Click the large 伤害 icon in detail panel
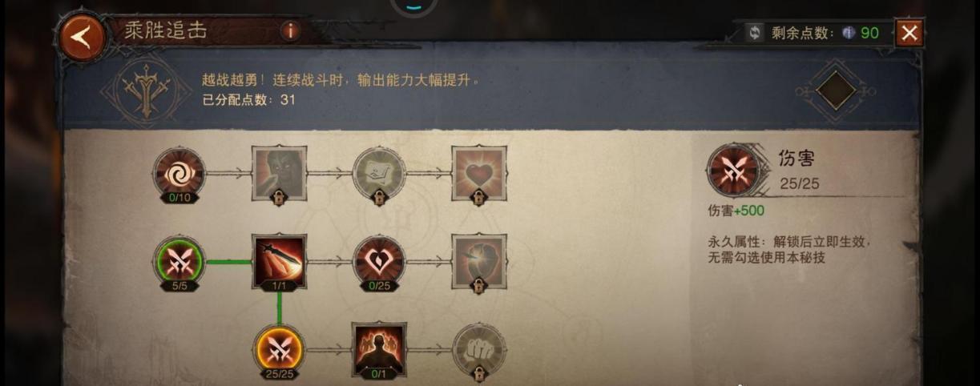 [734, 171]
